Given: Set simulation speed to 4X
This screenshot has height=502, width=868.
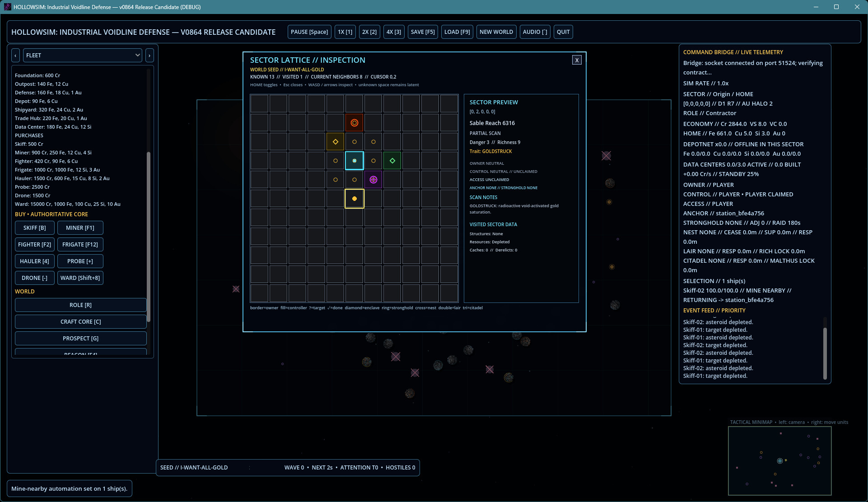Looking at the screenshot, I should click(394, 32).
